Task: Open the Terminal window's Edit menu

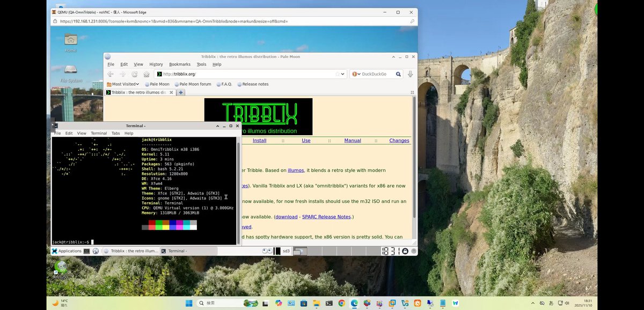Action: coord(69,133)
